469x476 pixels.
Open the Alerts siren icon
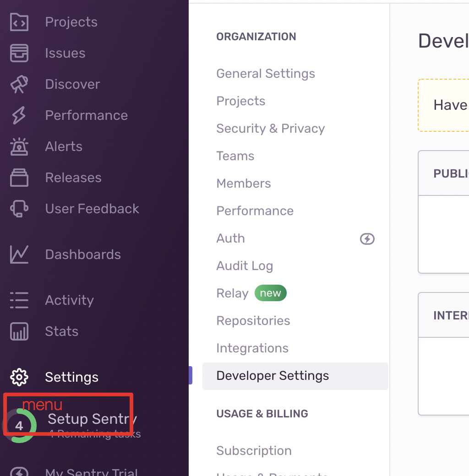click(x=19, y=146)
